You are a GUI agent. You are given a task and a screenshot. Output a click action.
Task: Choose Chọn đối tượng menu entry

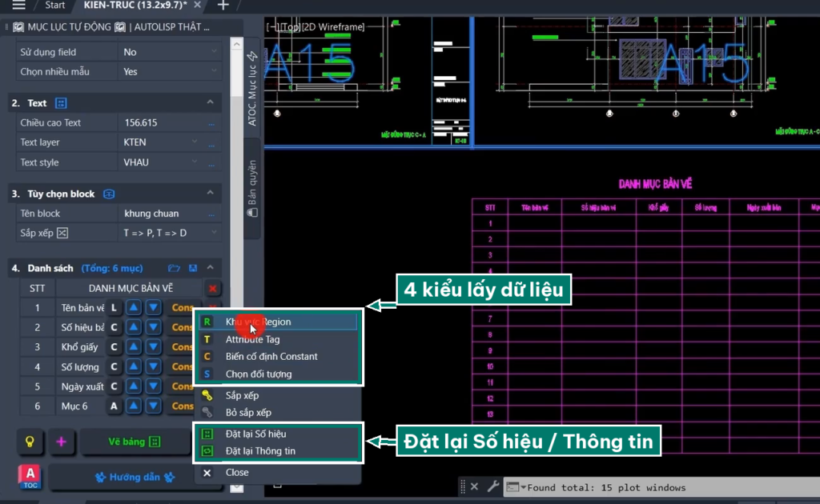pyautogui.click(x=278, y=374)
